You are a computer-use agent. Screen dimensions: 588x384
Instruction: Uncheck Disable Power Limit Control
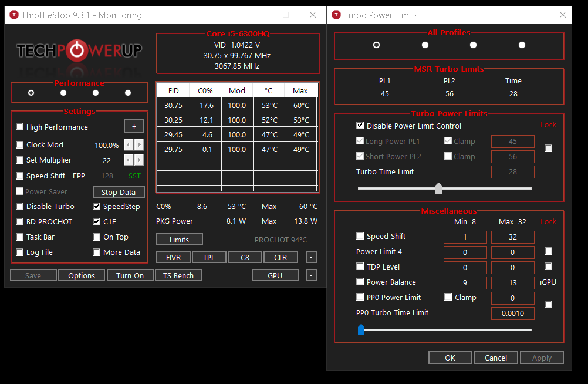(360, 126)
